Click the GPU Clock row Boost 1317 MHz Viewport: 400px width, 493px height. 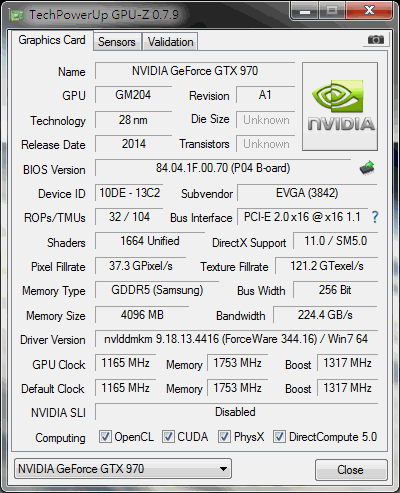tap(347, 363)
